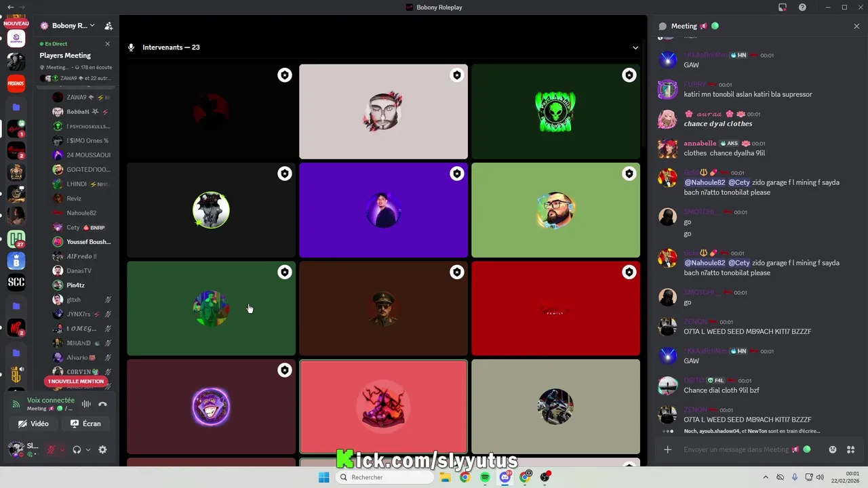Close the Meeting chat panel

(856, 26)
